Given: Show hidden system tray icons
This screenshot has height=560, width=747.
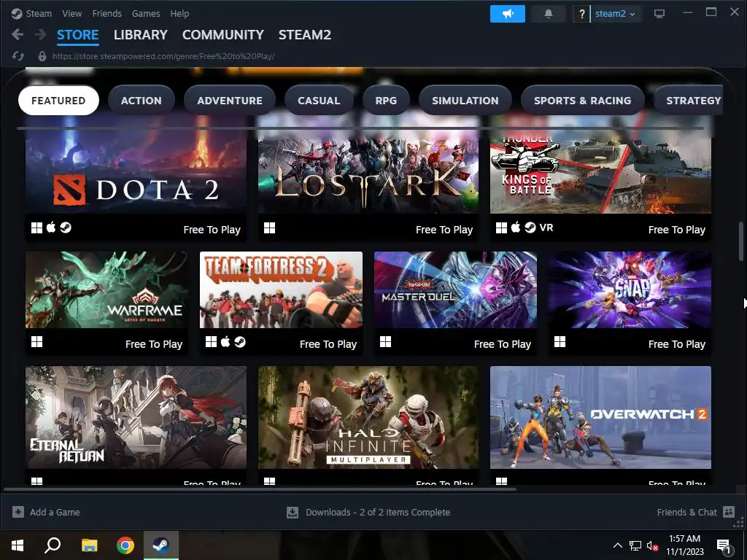Looking at the screenshot, I should pos(617,545).
